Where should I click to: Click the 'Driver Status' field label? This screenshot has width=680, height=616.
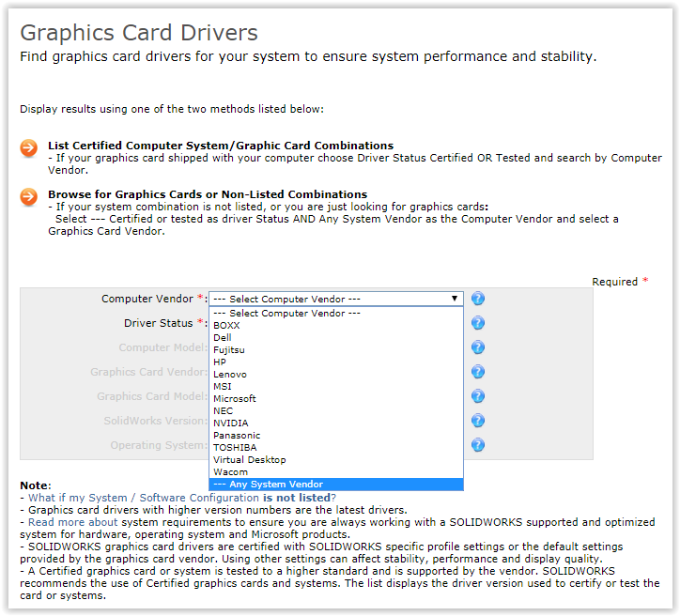coord(159,323)
